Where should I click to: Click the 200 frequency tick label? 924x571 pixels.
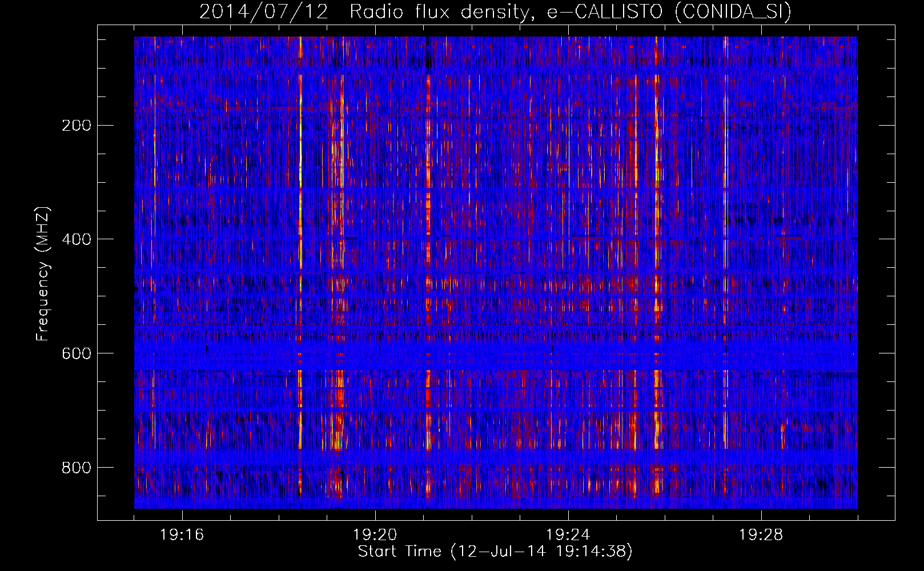pos(77,126)
